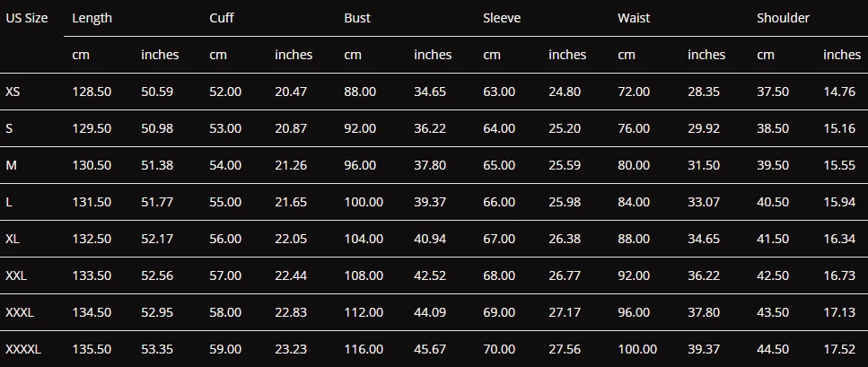
Task: Select the XXXXL size row label
Action: point(23,349)
